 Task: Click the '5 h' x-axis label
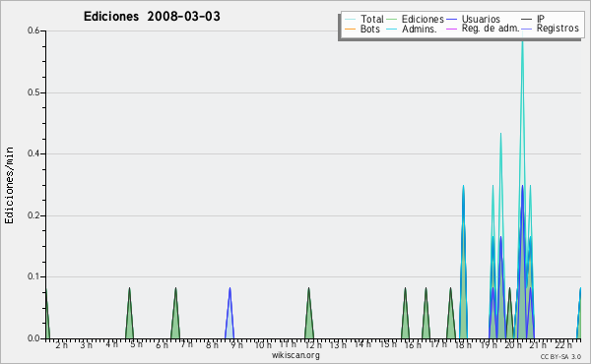point(137,344)
